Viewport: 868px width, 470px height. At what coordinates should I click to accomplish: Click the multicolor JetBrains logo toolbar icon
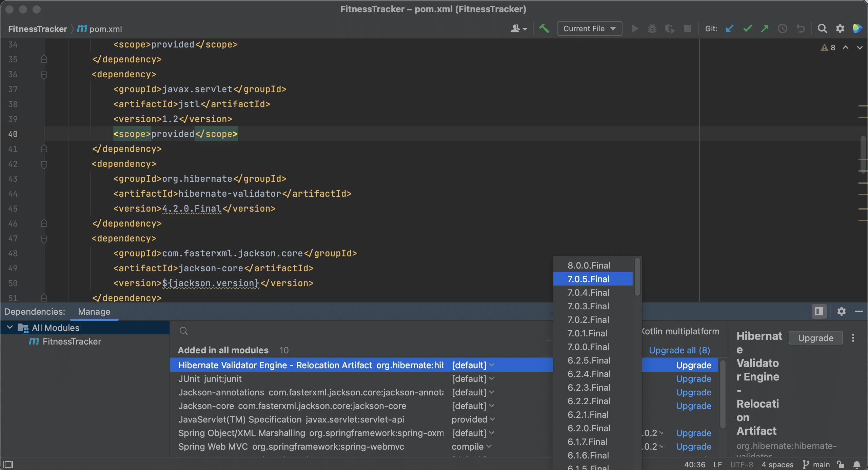point(857,28)
